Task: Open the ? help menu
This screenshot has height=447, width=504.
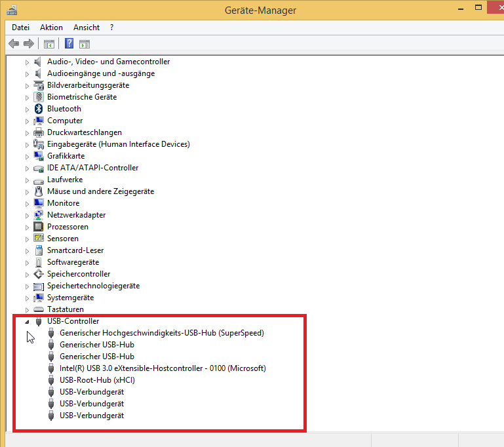Action: [x=111, y=28]
